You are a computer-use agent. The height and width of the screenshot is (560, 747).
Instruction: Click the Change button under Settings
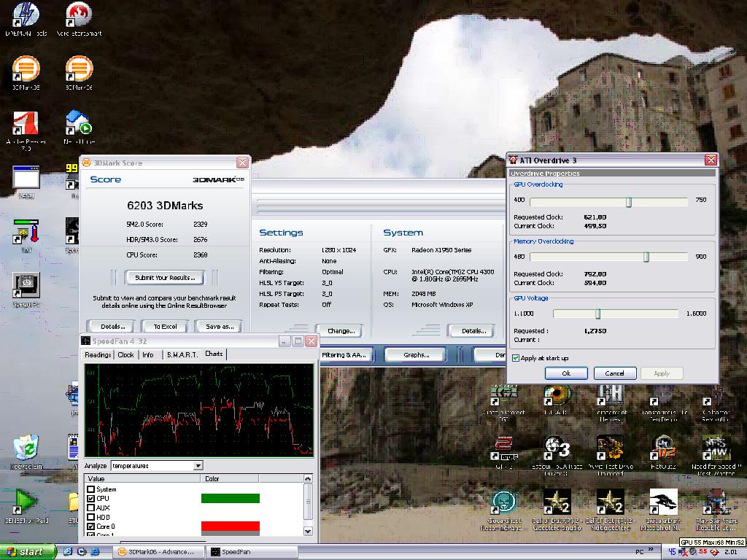click(341, 331)
